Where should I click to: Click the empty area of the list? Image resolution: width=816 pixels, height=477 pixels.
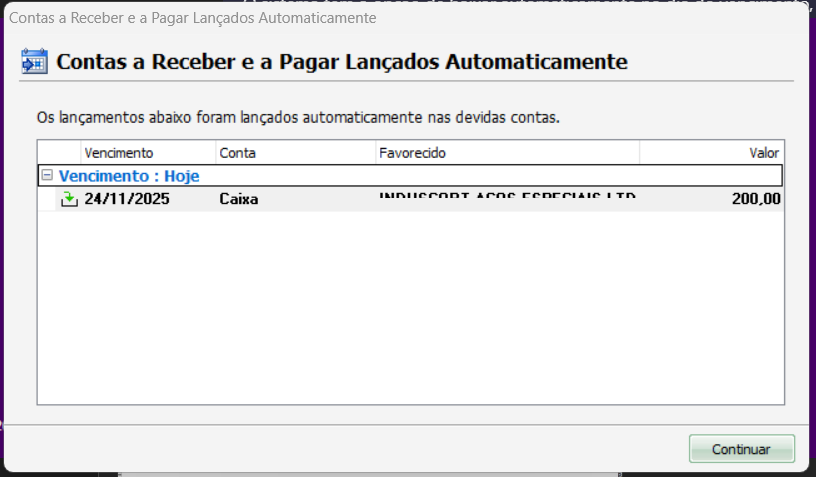(410, 310)
